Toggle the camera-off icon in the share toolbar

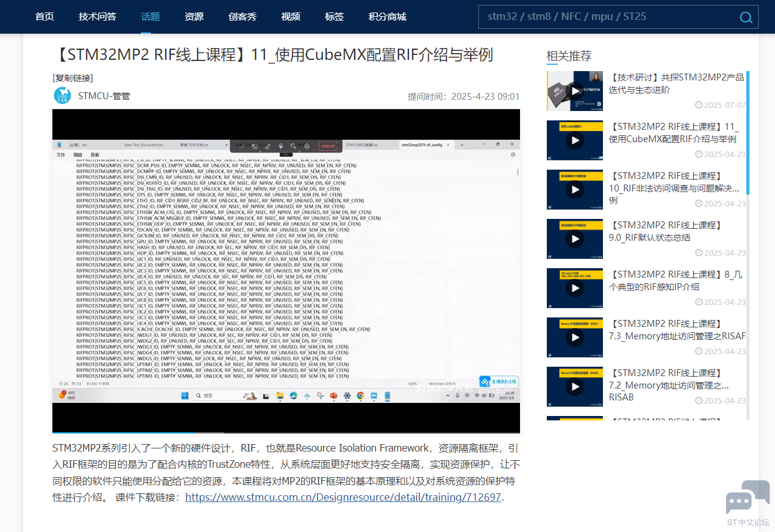(x=254, y=145)
